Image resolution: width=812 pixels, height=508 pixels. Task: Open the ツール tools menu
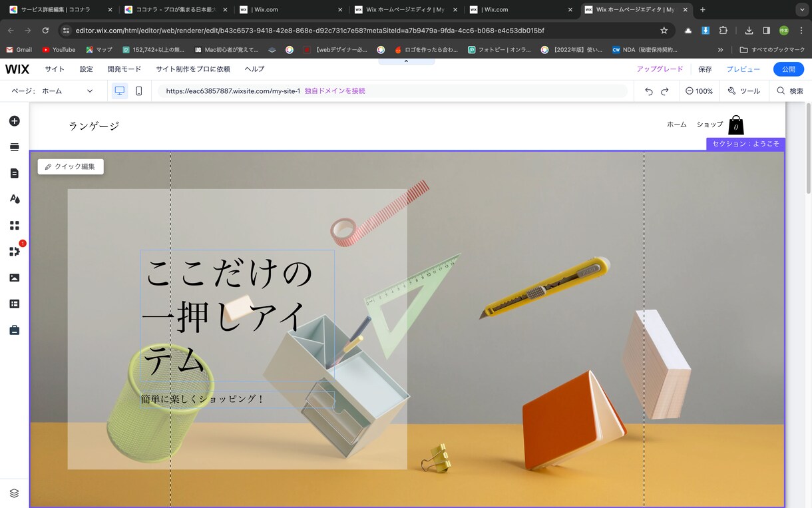tap(744, 91)
